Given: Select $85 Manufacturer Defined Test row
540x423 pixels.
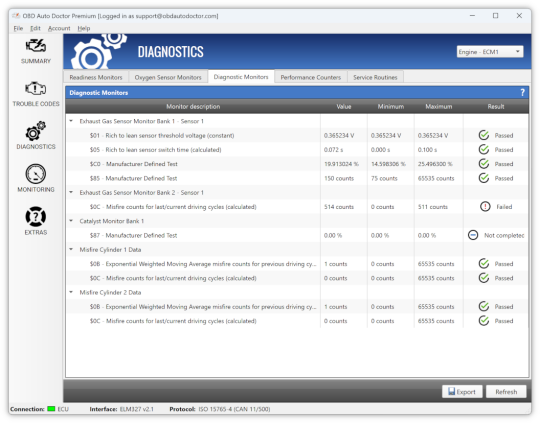Looking at the screenshot, I should pyautogui.click(x=297, y=178).
